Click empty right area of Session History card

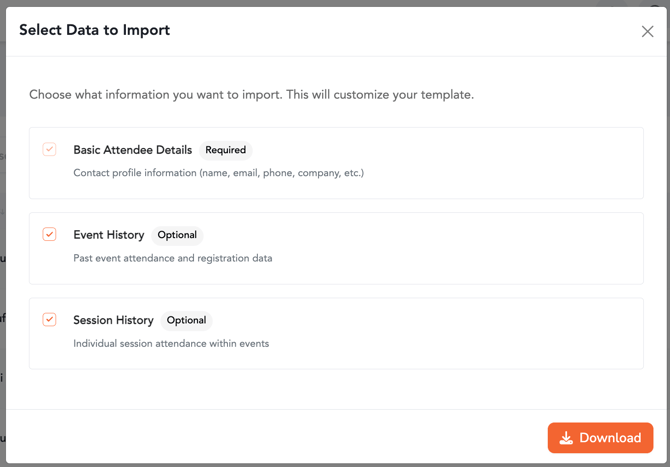tap(520, 332)
